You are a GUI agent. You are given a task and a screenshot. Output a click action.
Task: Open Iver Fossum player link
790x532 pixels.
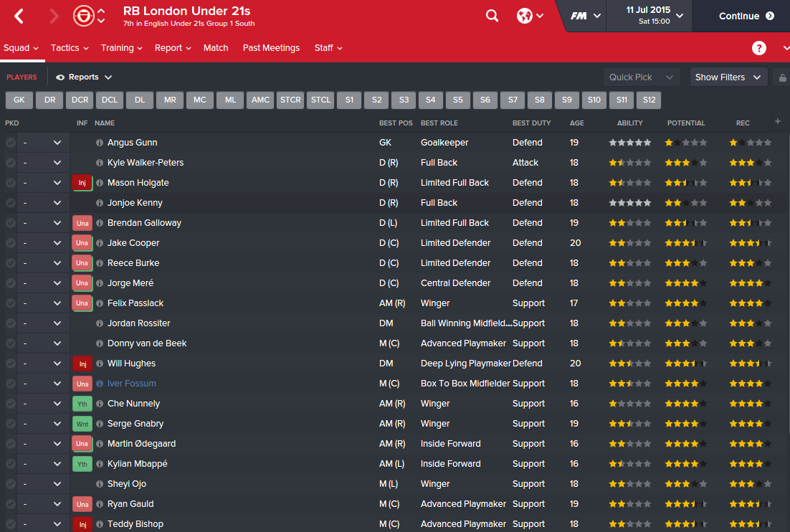tap(131, 384)
